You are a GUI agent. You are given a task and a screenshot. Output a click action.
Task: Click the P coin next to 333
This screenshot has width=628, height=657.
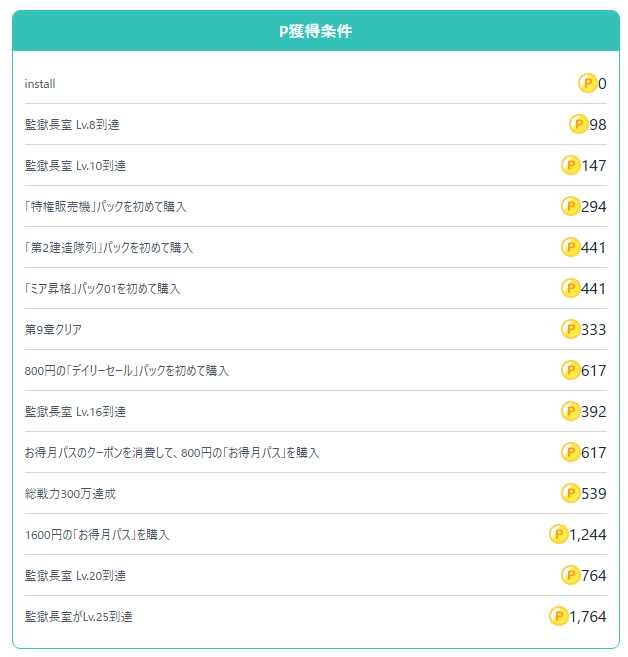pos(571,329)
